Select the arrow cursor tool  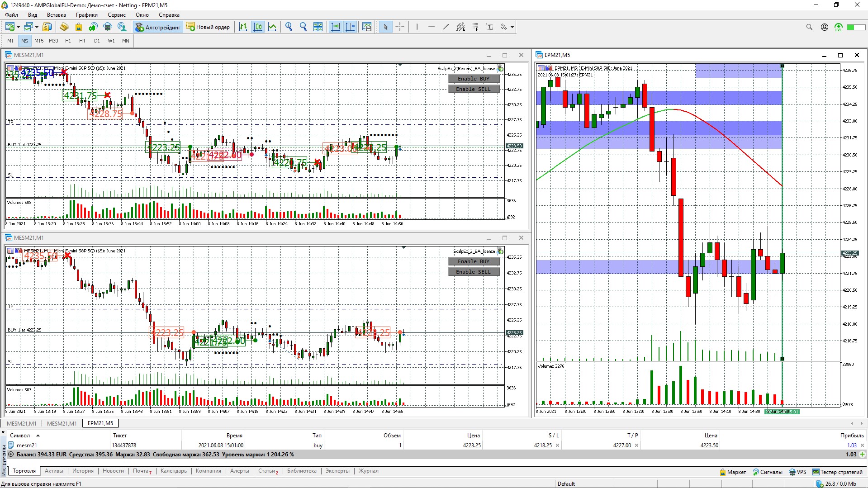pyautogui.click(x=385, y=27)
